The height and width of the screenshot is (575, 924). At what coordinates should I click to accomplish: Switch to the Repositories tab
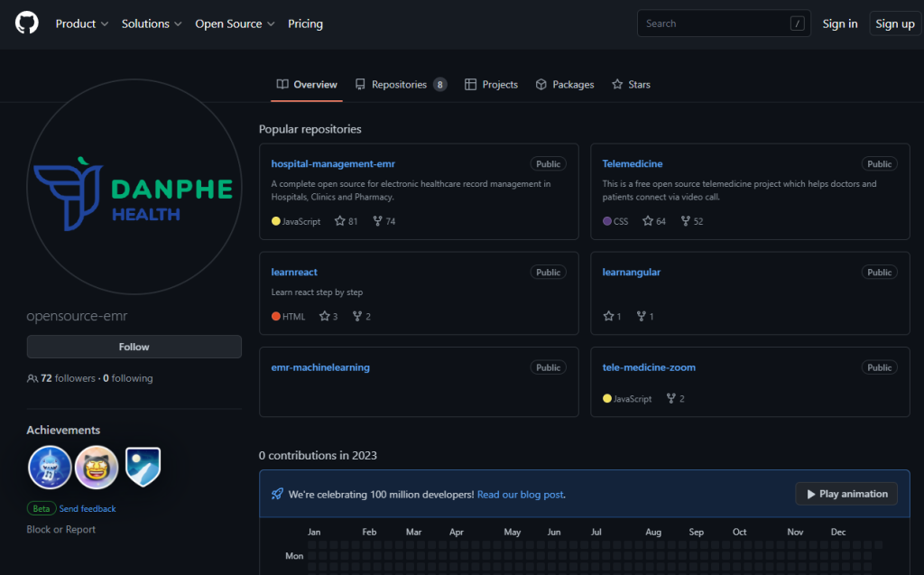pyautogui.click(x=401, y=84)
